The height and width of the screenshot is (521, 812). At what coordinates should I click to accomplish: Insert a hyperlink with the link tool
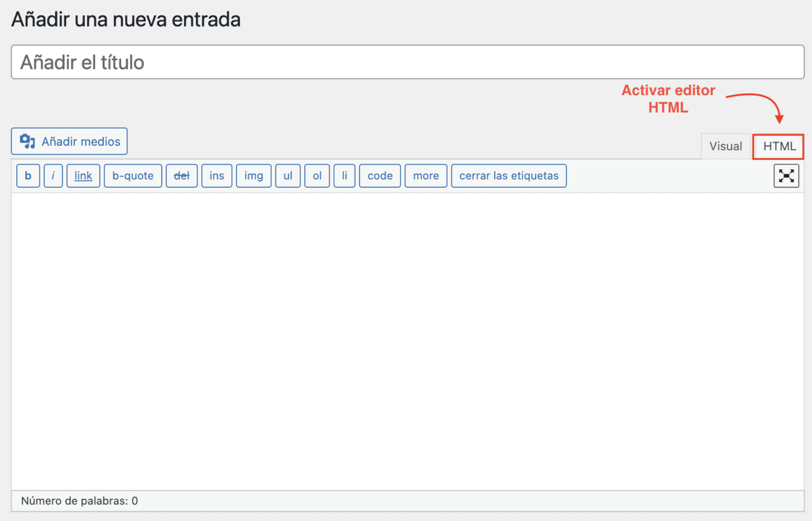83,176
